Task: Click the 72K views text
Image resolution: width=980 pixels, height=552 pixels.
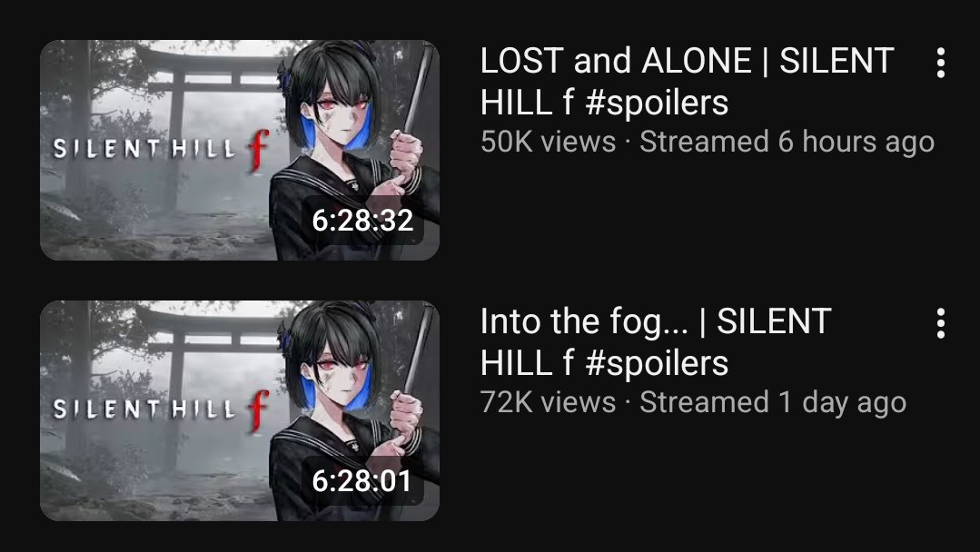Action: [548, 402]
